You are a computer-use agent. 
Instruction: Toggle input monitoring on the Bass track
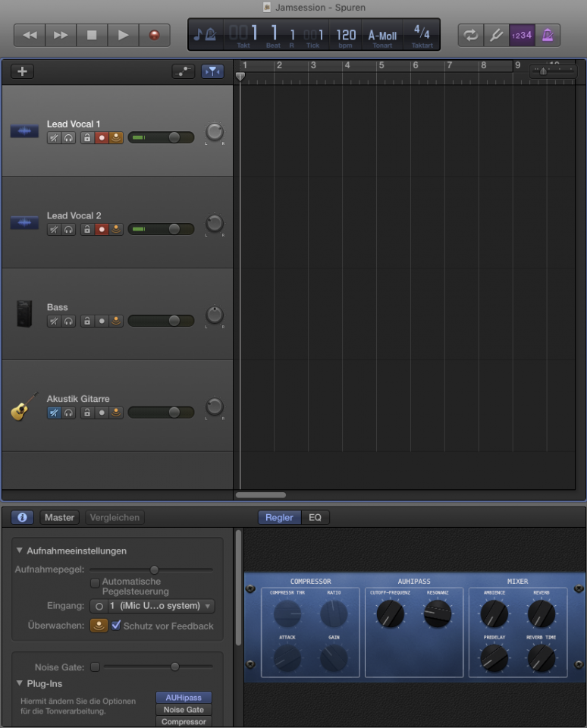point(116,321)
